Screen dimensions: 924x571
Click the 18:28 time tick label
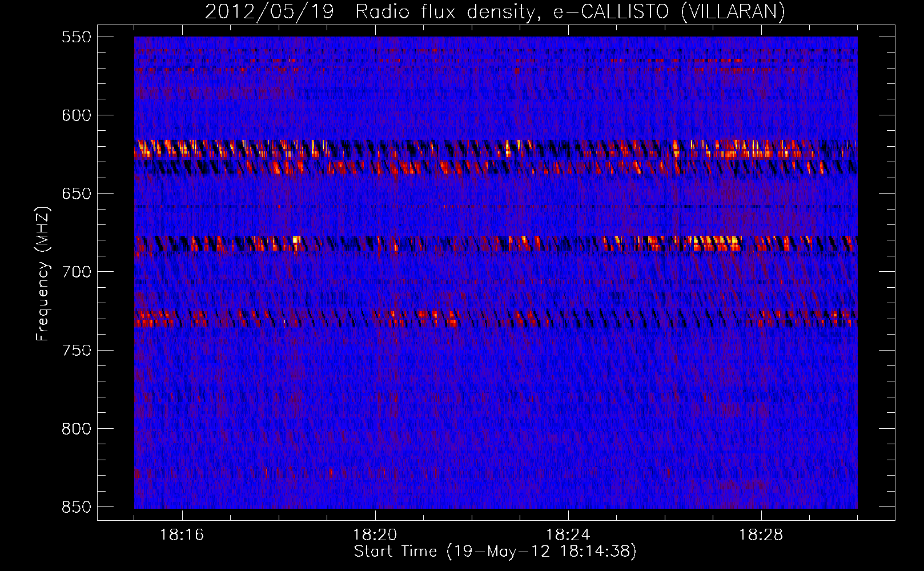pos(761,535)
